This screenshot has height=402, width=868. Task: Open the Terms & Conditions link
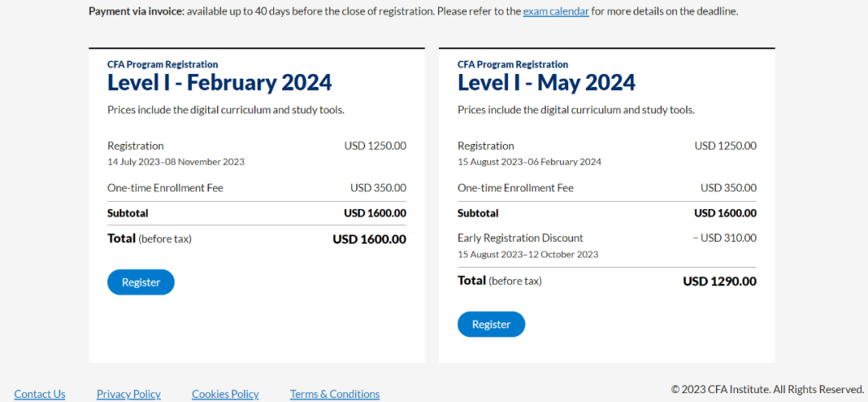(x=334, y=394)
